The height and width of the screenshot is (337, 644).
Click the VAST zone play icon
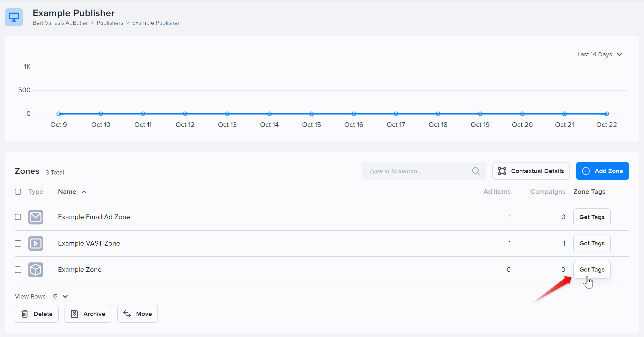tap(36, 243)
